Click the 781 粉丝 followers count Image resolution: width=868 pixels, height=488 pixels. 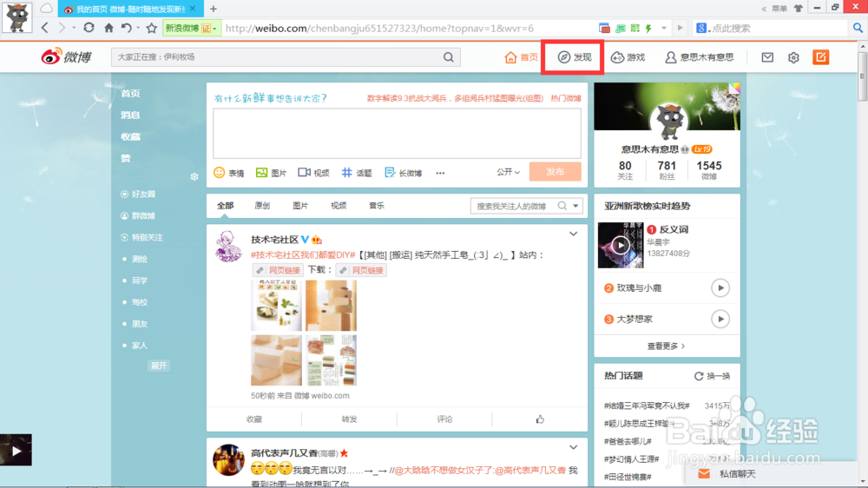667,169
